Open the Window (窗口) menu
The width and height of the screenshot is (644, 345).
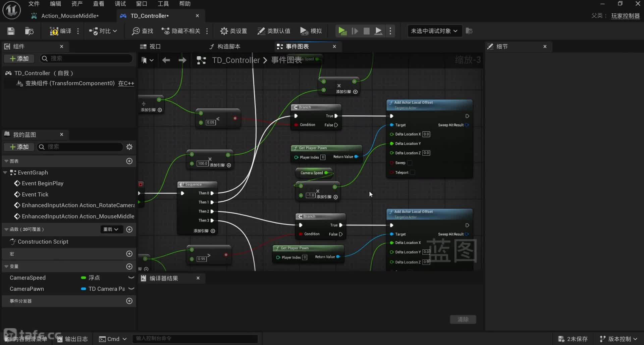point(142,4)
